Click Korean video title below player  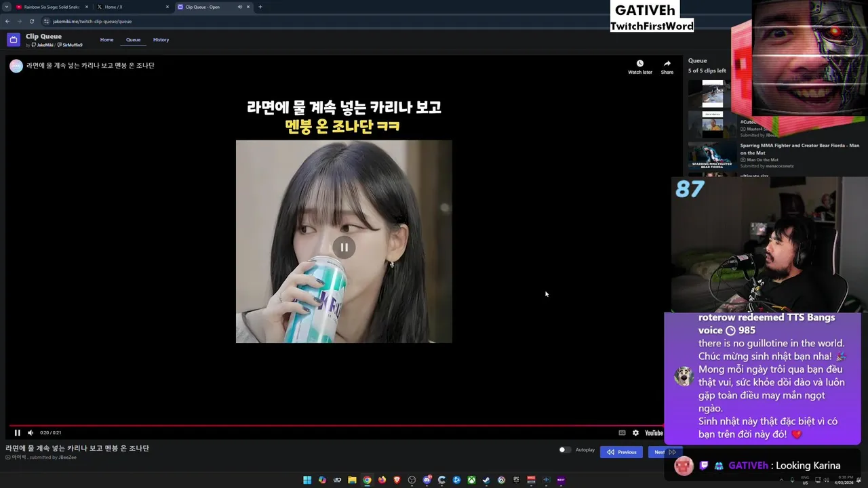pyautogui.click(x=77, y=448)
